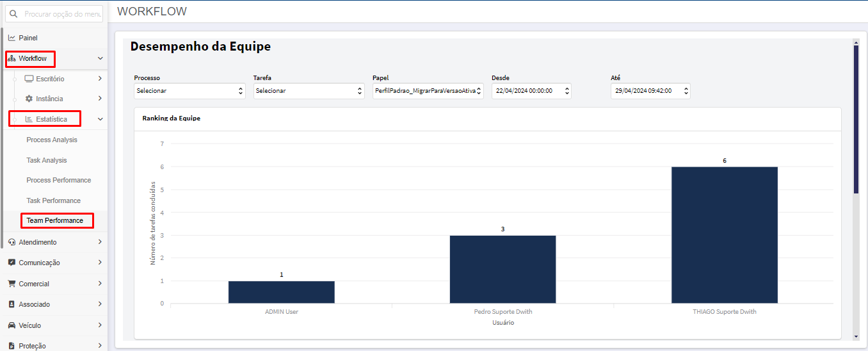The image size is (868, 351).
Task: Open Process Analysis menu item
Action: pyautogui.click(x=52, y=140)
